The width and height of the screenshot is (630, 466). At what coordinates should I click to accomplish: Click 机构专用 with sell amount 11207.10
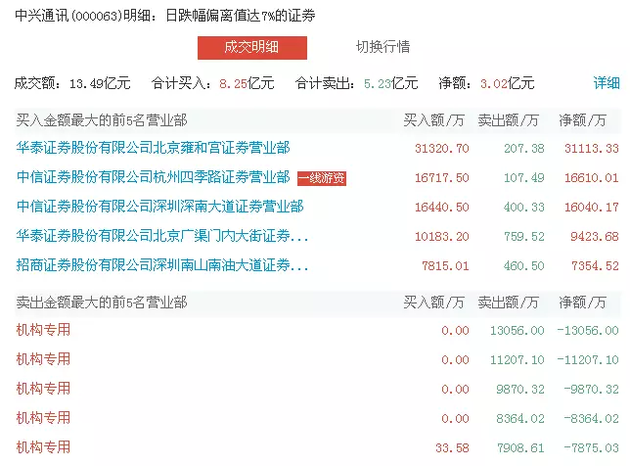(x=44, y=359)
